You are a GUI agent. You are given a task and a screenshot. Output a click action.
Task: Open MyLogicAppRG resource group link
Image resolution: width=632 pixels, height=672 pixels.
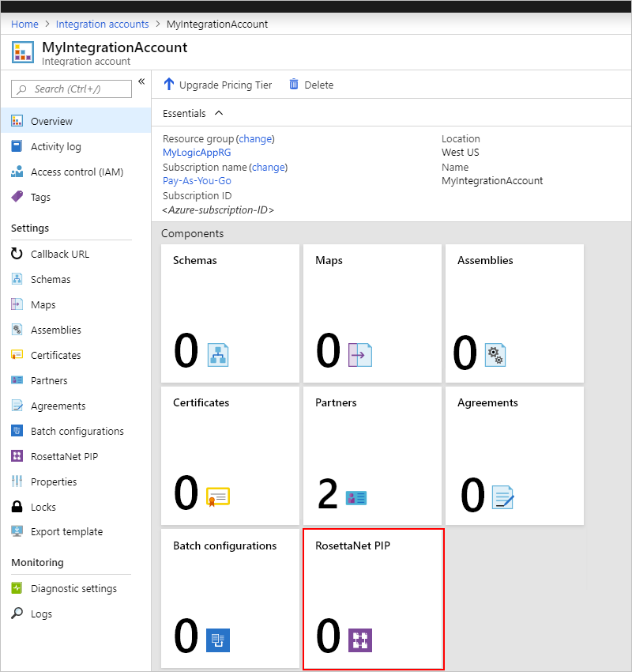197,152
